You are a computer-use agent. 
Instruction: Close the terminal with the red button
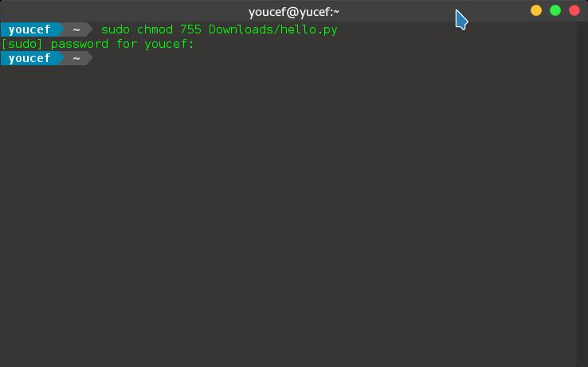click(574, 10)
